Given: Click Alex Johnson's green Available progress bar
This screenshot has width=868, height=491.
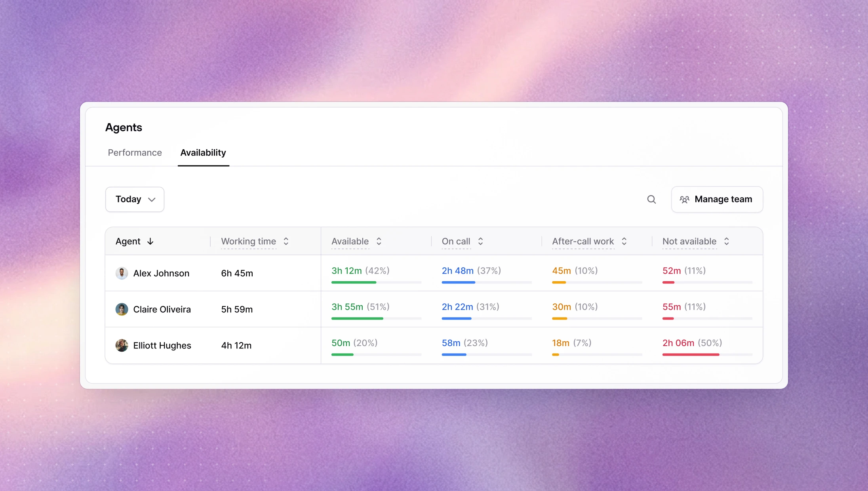Looking at the screenshot, I should pos(354,282).
